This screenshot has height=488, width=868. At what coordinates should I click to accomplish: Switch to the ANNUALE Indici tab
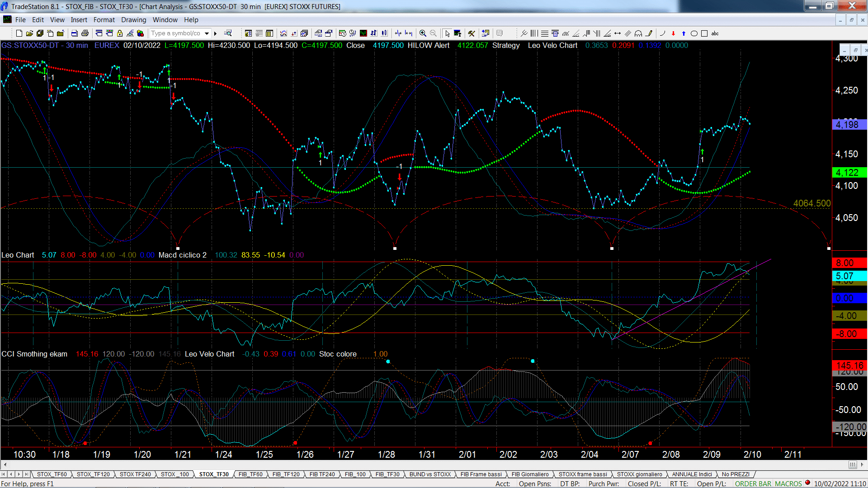692,474
